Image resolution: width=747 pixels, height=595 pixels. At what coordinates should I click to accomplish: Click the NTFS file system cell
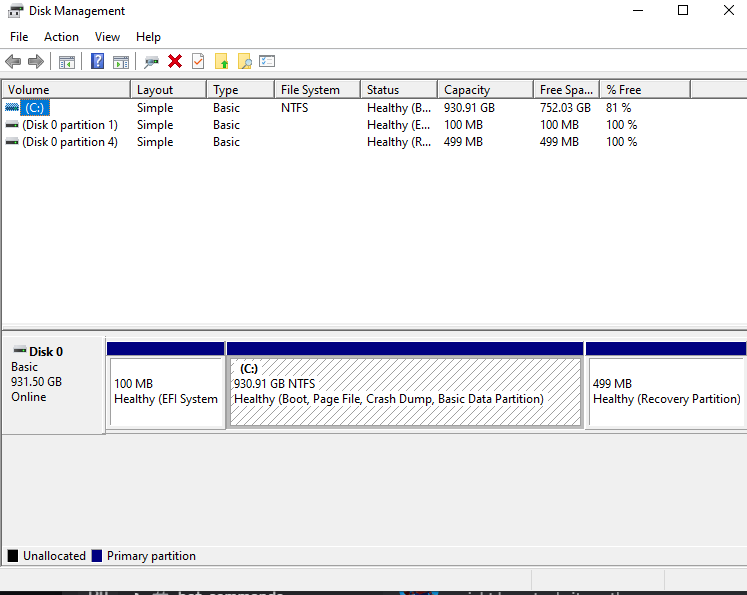294,108
